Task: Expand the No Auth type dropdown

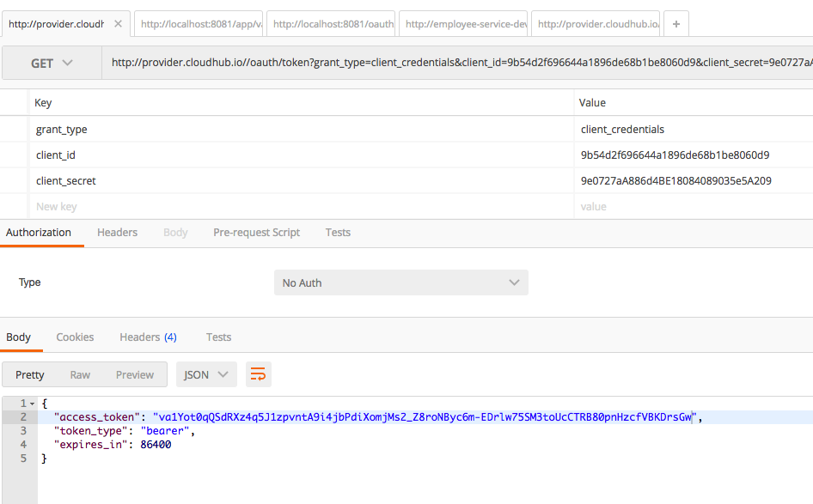Action: point(400,282)
